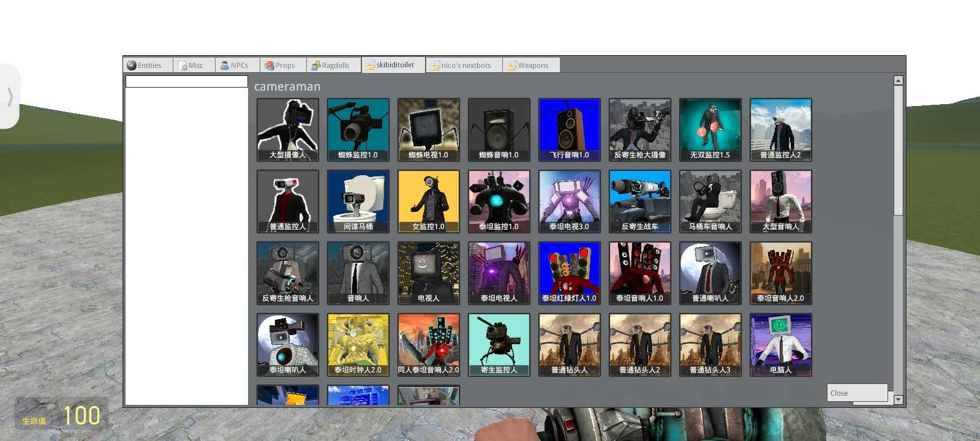
Task: Select the 大型音响人 spawn icon
Action: pos(781,202)
